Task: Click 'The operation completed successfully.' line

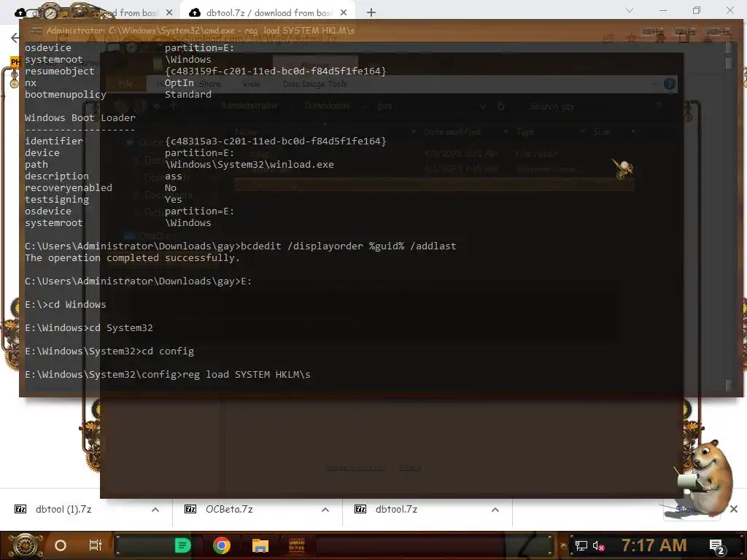Action: (133, 257)
